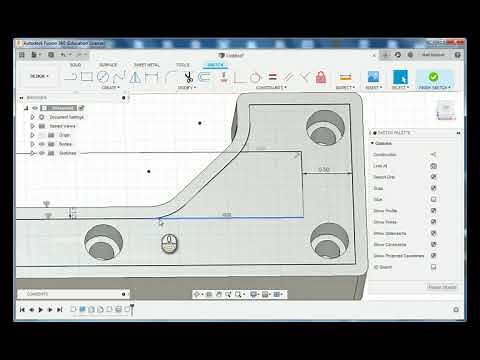Click the Save icon

(51, 55)
